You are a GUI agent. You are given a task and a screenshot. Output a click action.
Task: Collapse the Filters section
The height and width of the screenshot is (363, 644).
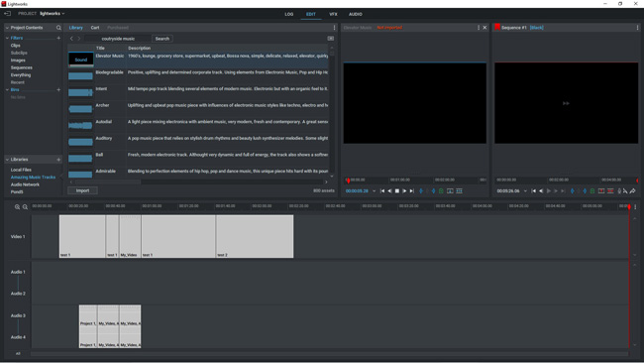pos(7,38)
